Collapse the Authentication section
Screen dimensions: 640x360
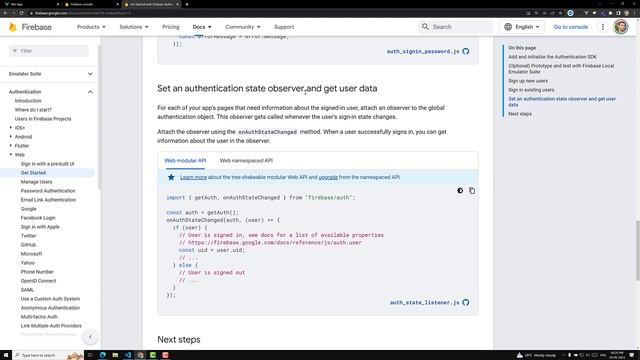[90, 92]
